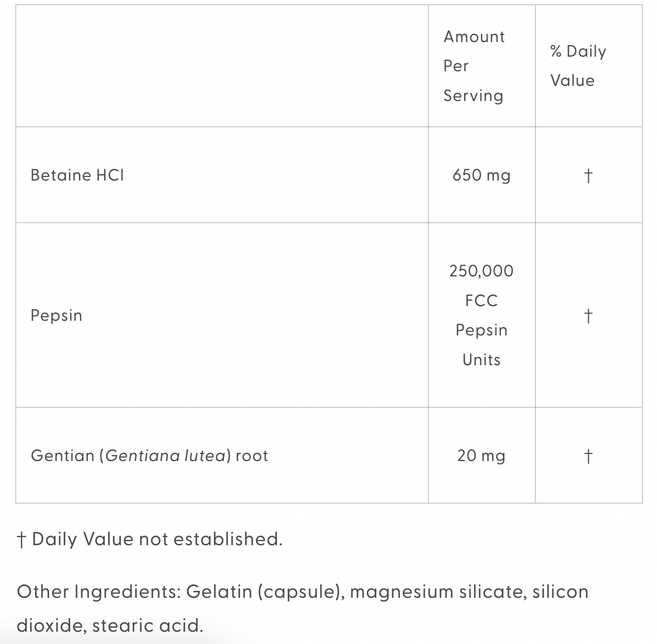Image resolution: width=657 pixels, height=644 pixels.
Task: Click the 650 mg amount value
Action: pos(481,175)
